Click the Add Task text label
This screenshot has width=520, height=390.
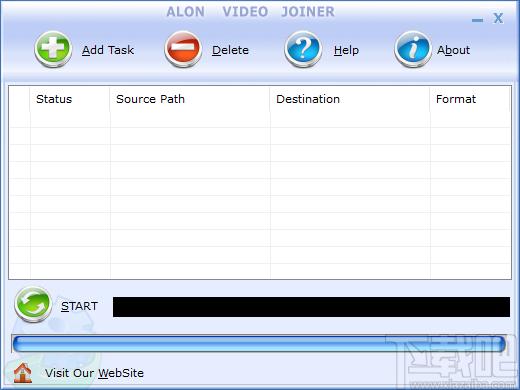[x=108, y=50]
